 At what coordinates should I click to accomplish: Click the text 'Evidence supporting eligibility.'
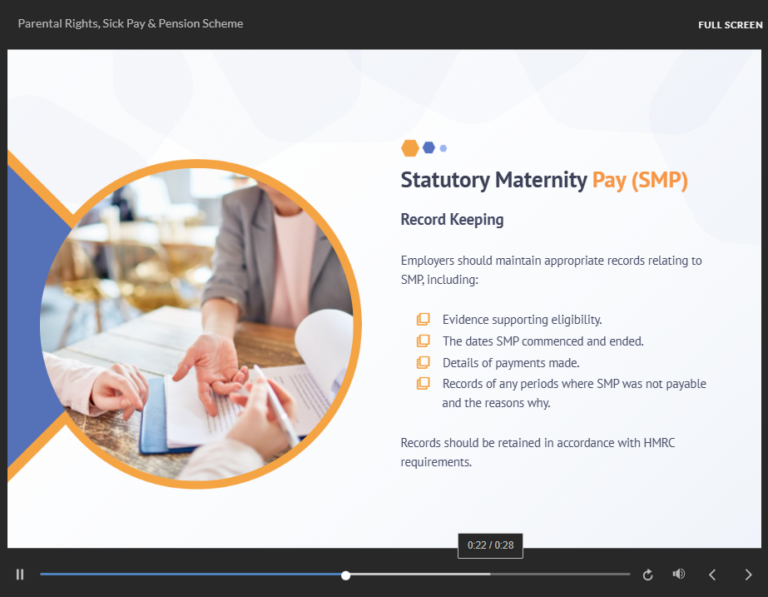522,320
